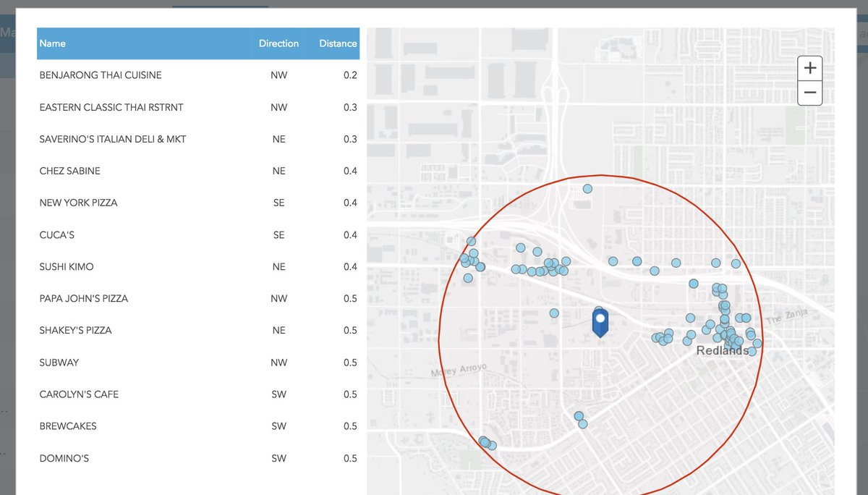Select CAROLYN'S CAFE entry
This screenshot has height=495, width=868.
(198, 394)
